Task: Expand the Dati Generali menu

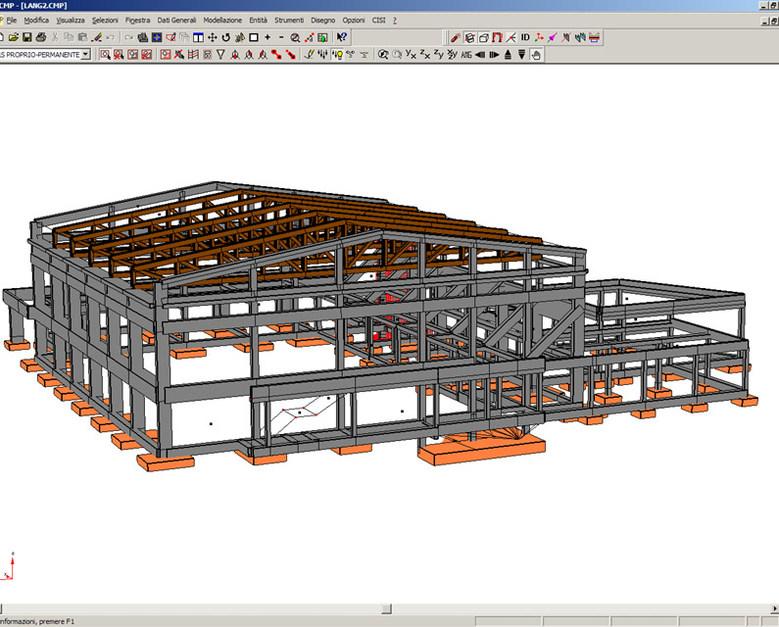Action: [x=177, y=20]
